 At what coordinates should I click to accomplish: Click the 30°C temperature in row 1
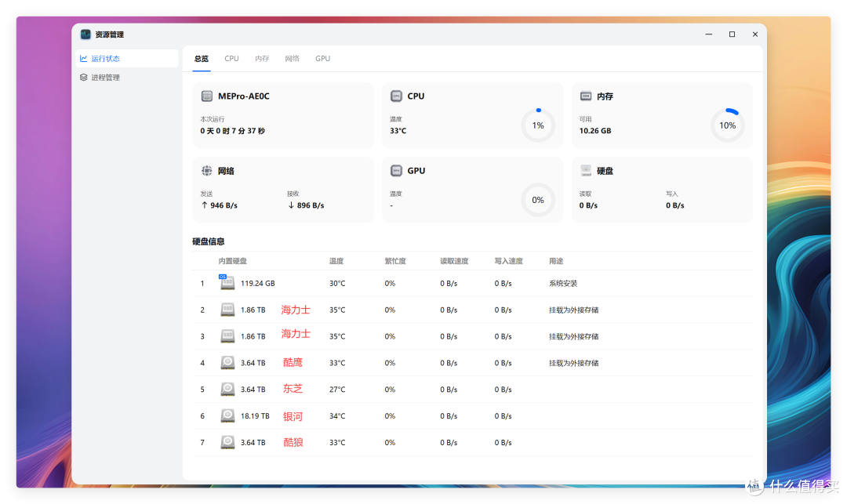pyautogui.click(x=337, y=283)
